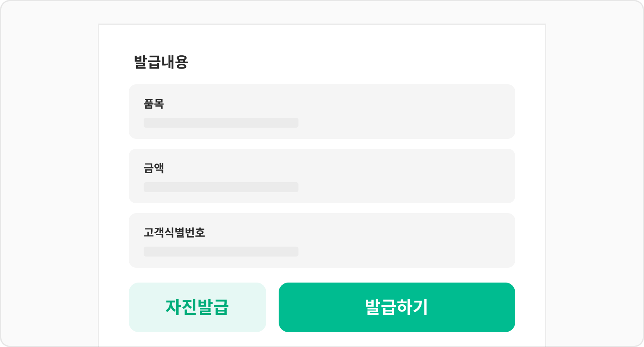
Task: Click the 품목 label text
Action: 154,104
